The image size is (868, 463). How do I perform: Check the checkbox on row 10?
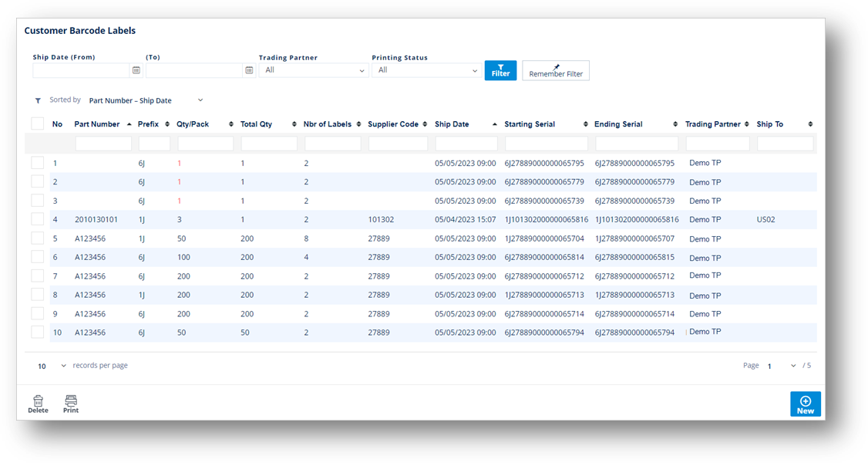click(x=37, y=332)
